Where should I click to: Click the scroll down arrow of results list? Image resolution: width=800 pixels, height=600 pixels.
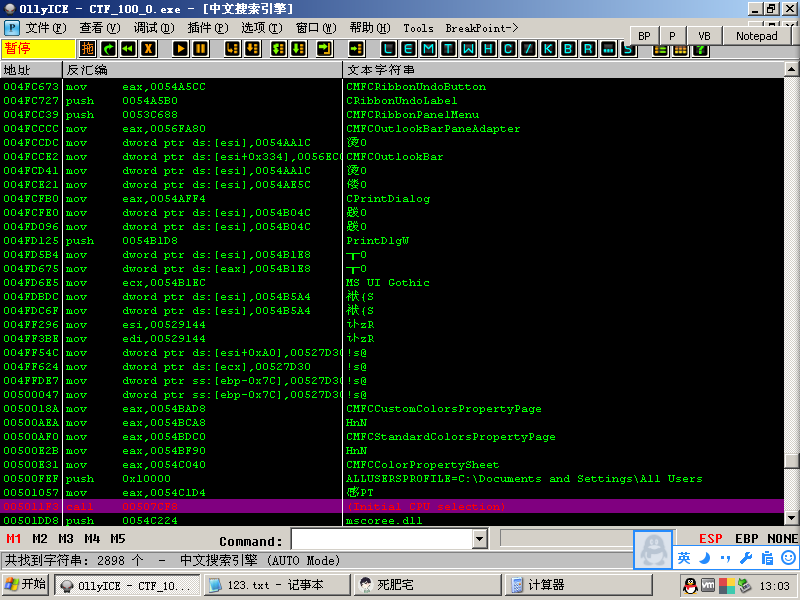coord(792,517)
